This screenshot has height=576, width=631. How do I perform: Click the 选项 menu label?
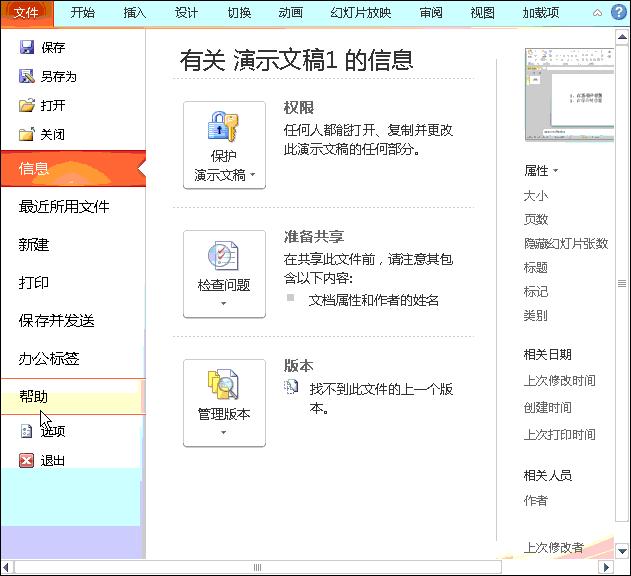[x=53, y=431]
